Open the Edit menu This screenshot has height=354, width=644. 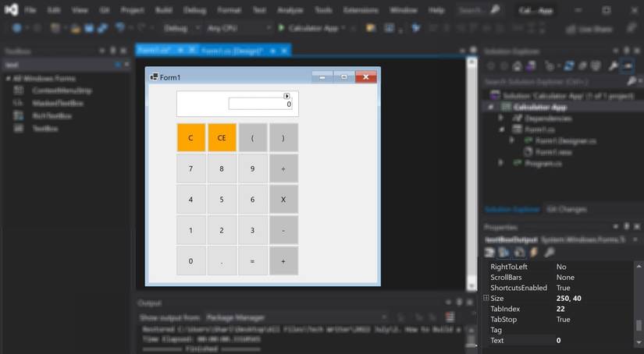tap(54, 10)
